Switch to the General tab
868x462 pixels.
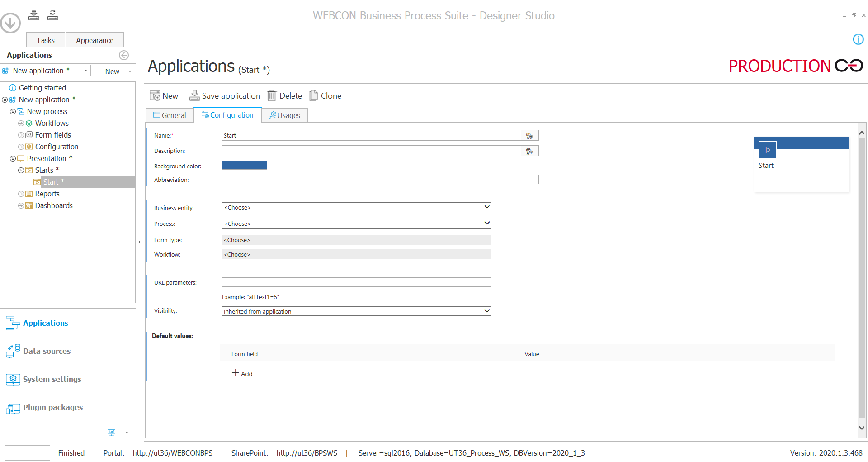170,115
